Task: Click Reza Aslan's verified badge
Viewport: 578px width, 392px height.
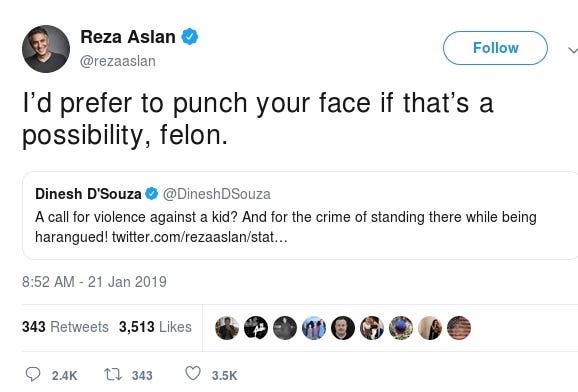Action: click(189, 37)
